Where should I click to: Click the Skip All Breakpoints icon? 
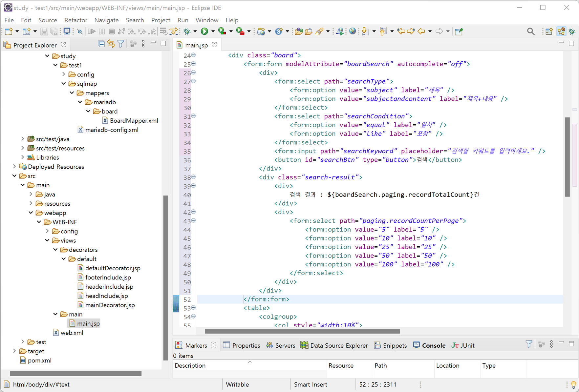pyautogui.click(x=80, y=31)
